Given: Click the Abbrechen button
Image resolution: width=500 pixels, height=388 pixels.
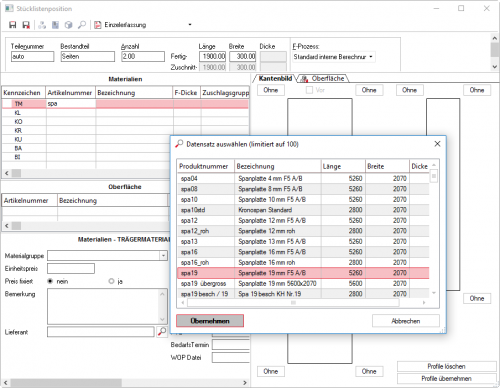Looking at the screenshot, I should pos(406,321).
